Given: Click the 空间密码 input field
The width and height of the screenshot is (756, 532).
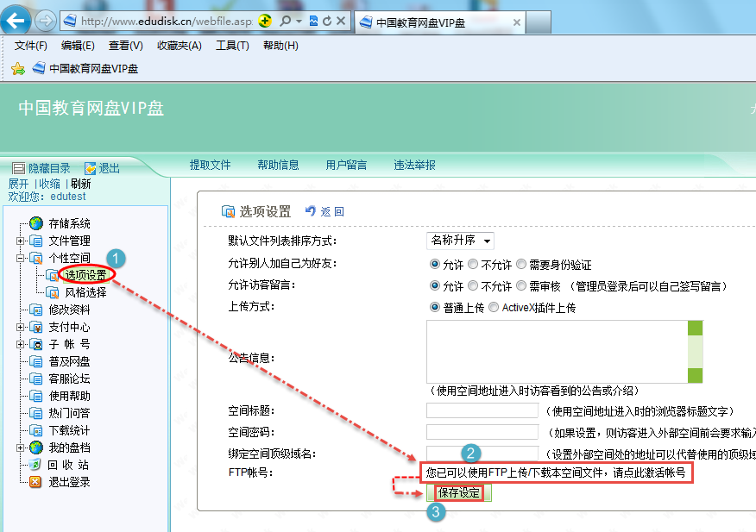Looking at the screenshot, I should click(x=482, y=432).
